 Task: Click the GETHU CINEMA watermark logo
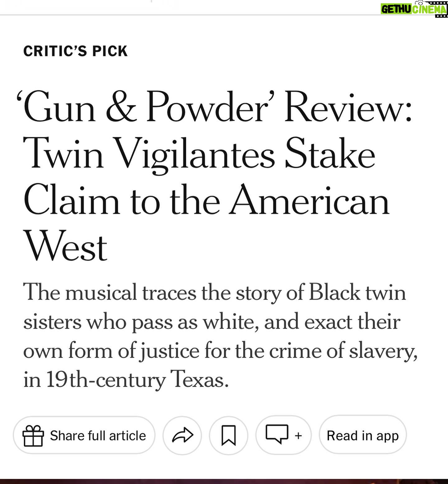pos(414,9)
